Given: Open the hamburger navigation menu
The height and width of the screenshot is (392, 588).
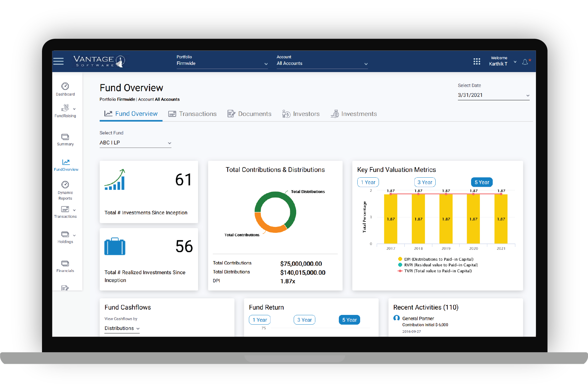Looking at the screenshot, I should [58, 61].
